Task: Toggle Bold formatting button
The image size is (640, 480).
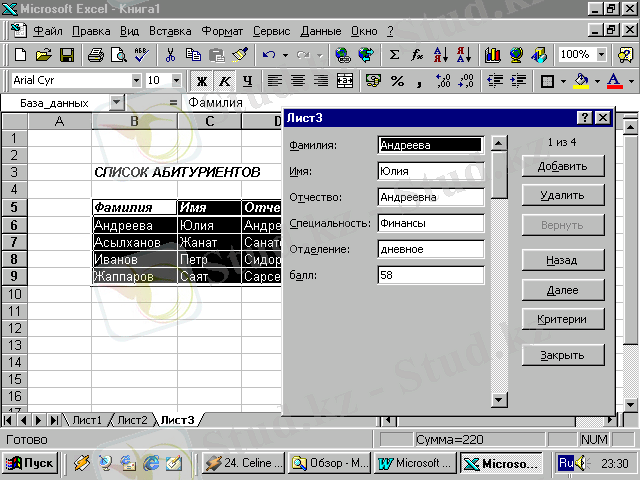Action: [202, 80]
